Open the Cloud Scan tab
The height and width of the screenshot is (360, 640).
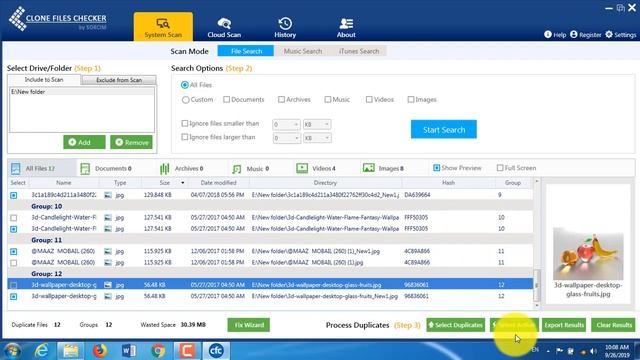(x=224, y=27)
